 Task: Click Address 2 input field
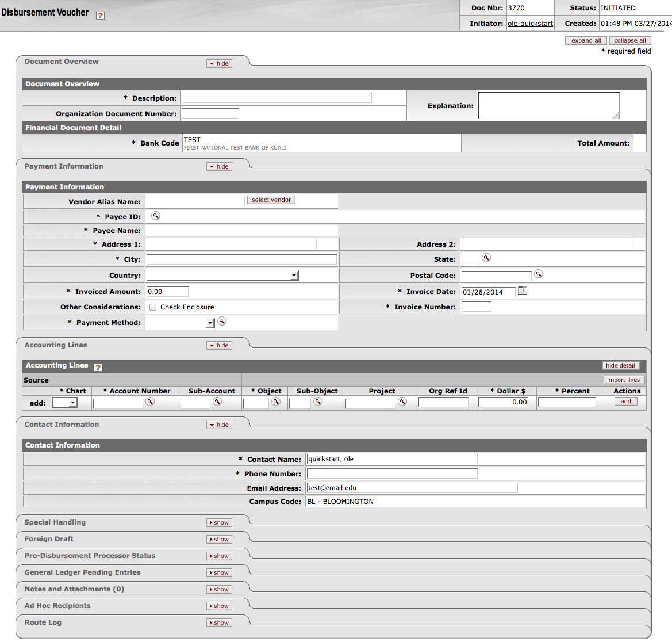pyautogui.click(x=547, y=244)
